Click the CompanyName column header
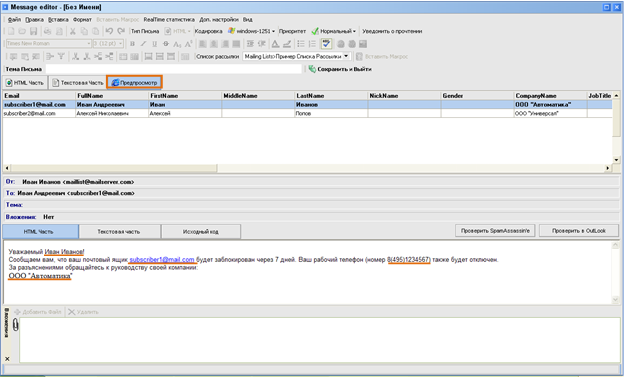 [x=550, y=96]
